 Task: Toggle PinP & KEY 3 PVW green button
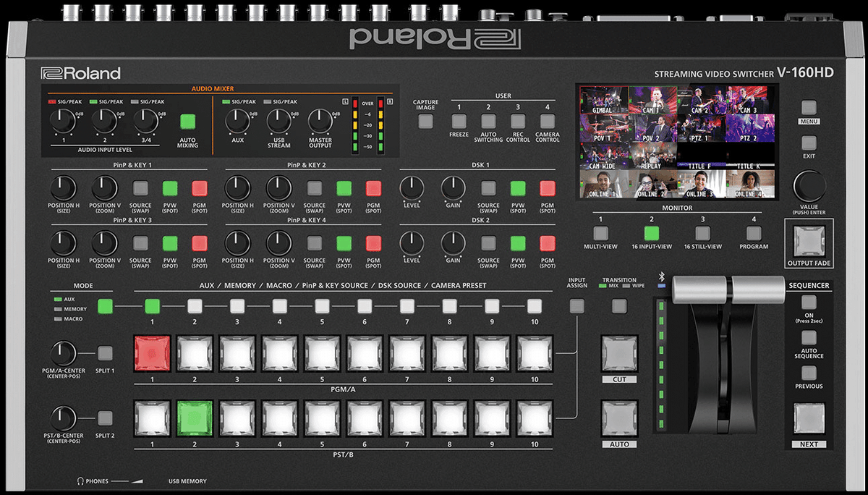pos(170,243)
